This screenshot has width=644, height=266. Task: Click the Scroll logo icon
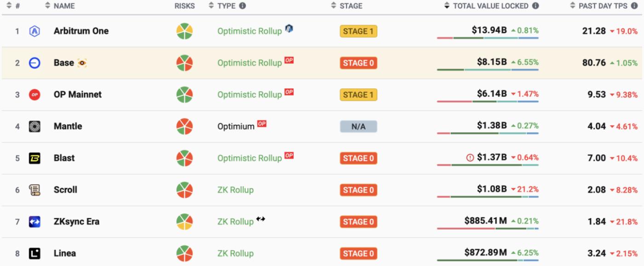pos(34,190)
